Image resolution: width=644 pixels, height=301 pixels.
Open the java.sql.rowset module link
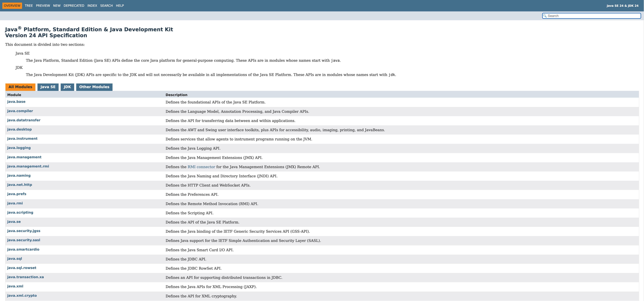(x=22, y=268)
